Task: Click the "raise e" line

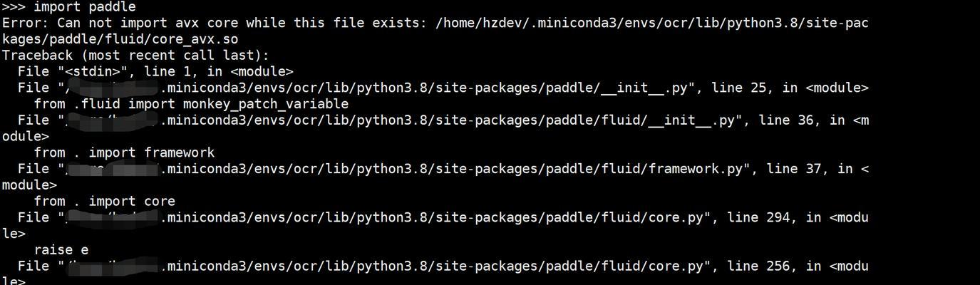Action: (x=61, y=250)
